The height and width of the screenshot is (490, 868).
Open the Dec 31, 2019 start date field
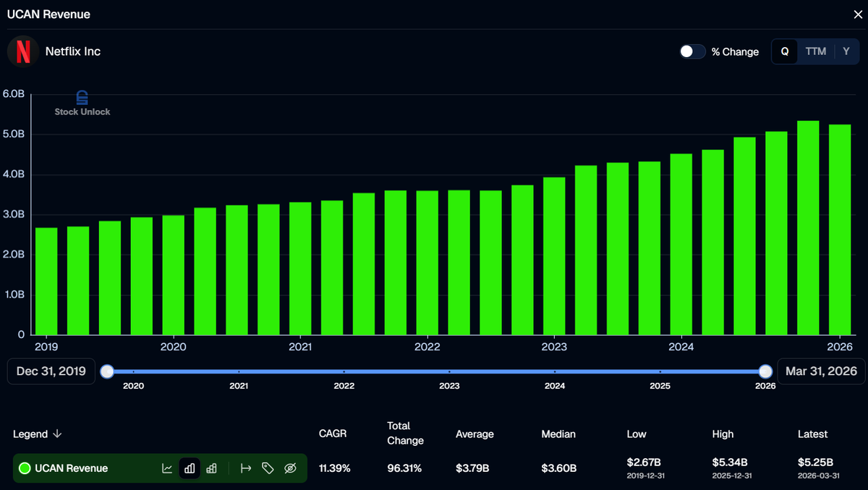[x=51, y=371]
